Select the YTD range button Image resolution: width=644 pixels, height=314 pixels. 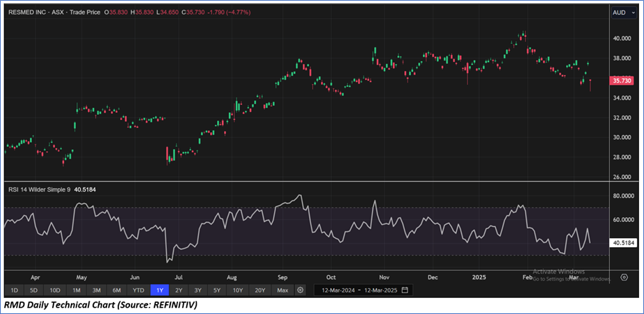click(138, 290)
